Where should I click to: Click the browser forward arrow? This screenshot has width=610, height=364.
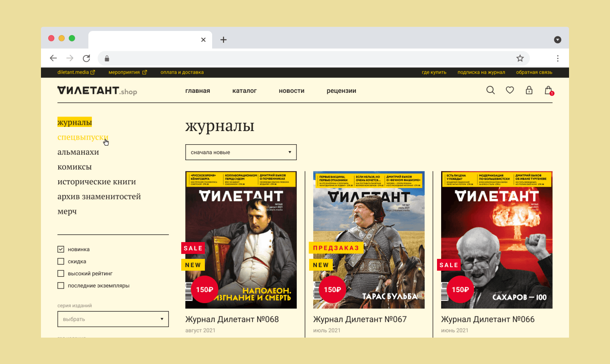[x=70, y=58]
